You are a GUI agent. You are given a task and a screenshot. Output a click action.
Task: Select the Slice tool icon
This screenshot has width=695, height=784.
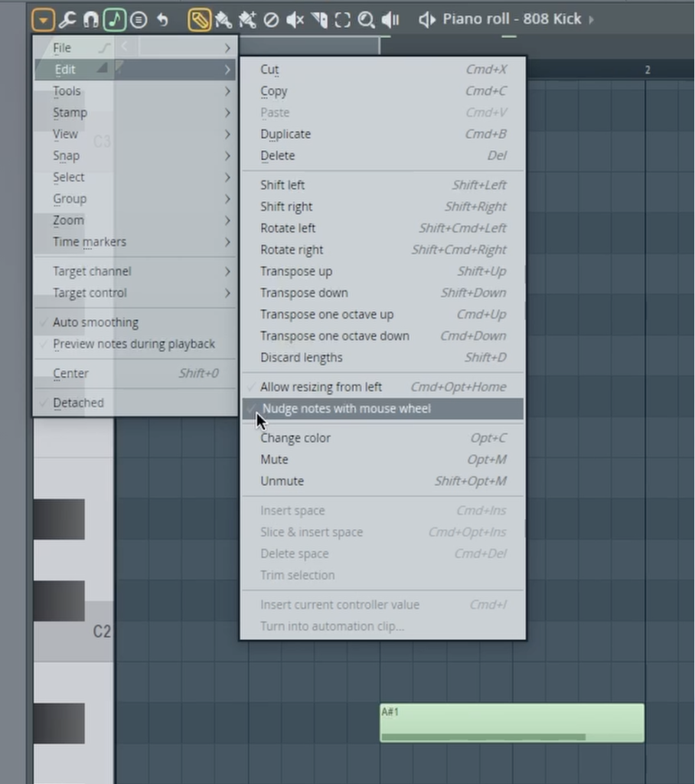pyautogui.click(x=319, y=19)
